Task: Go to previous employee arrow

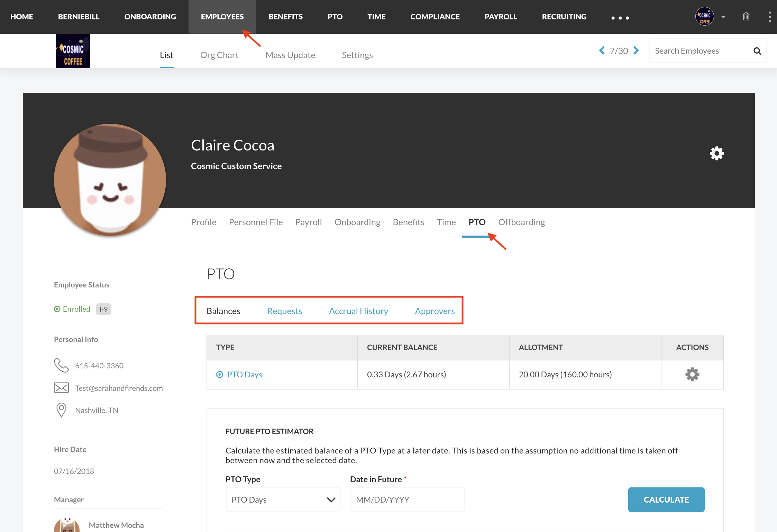Action: coord(602,51)
